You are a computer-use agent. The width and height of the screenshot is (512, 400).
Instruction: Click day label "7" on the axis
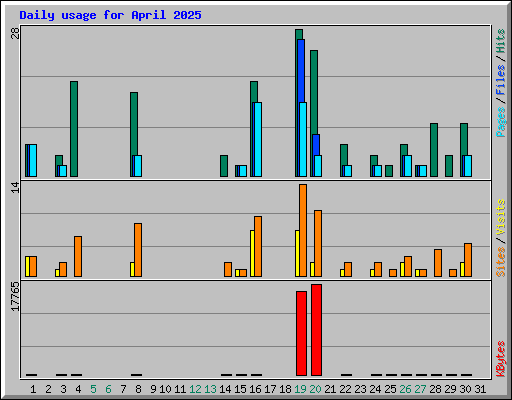coord(123,389)
